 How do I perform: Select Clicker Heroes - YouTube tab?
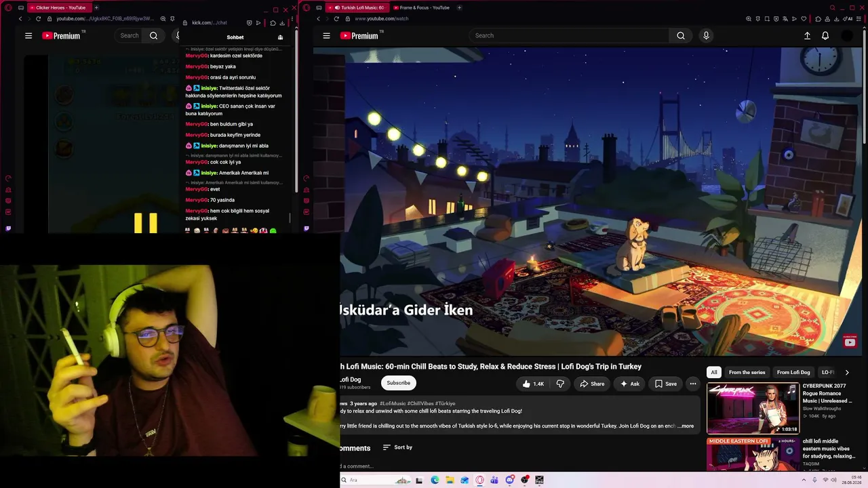pyautogui.click(x=58, y=7)
